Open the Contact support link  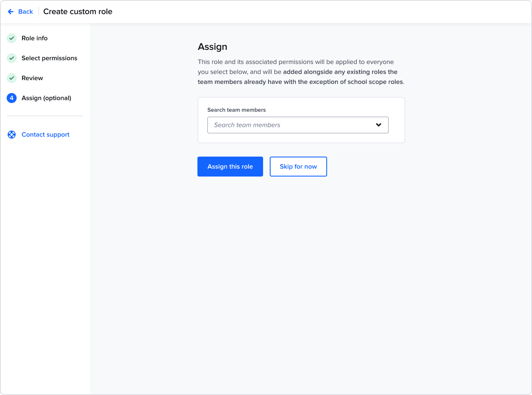click(46, 135)
